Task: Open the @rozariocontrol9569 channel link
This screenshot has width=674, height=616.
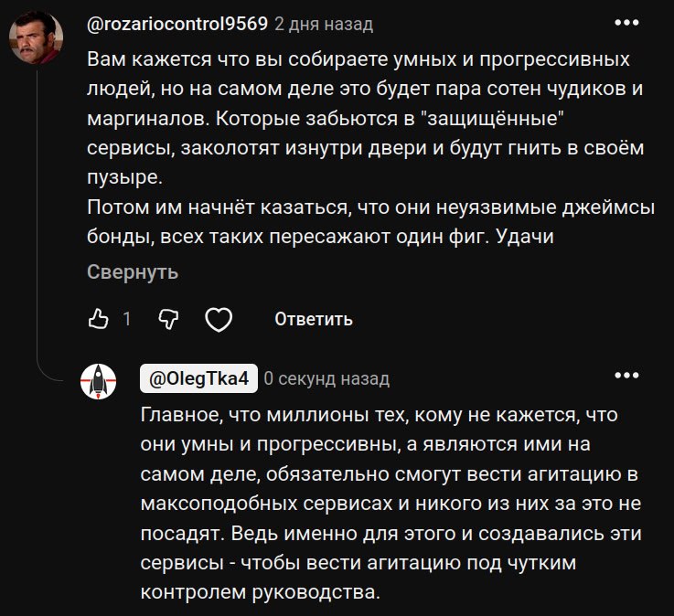Action: tap(177, 24)
